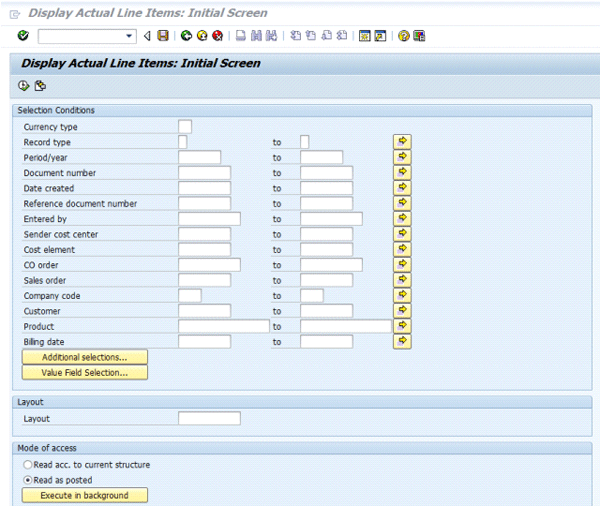Screen dimensions: 600x506
Task: Click the Company code from field
Action: pyautogui.click(x=190, y=295)
